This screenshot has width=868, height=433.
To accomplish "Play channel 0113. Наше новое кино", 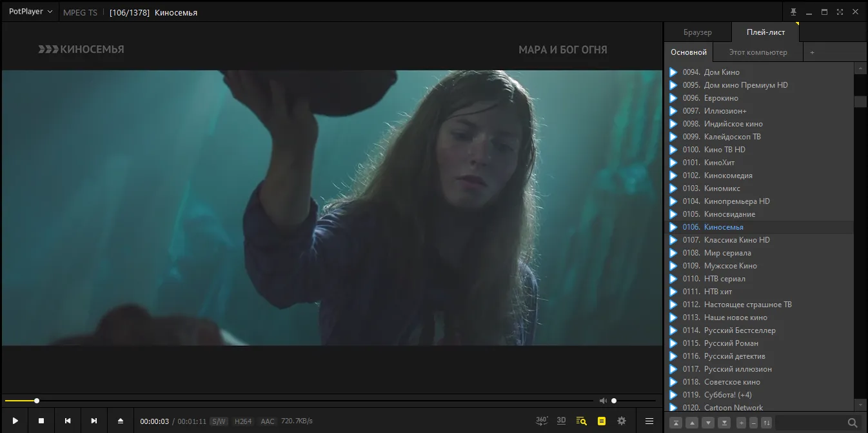I will (x=758, y=317).
